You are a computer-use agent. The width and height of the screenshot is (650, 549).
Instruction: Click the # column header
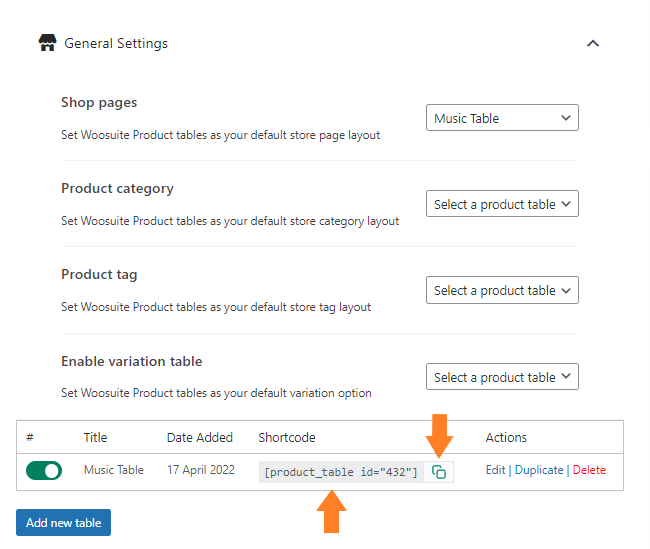tap(30, 437)
